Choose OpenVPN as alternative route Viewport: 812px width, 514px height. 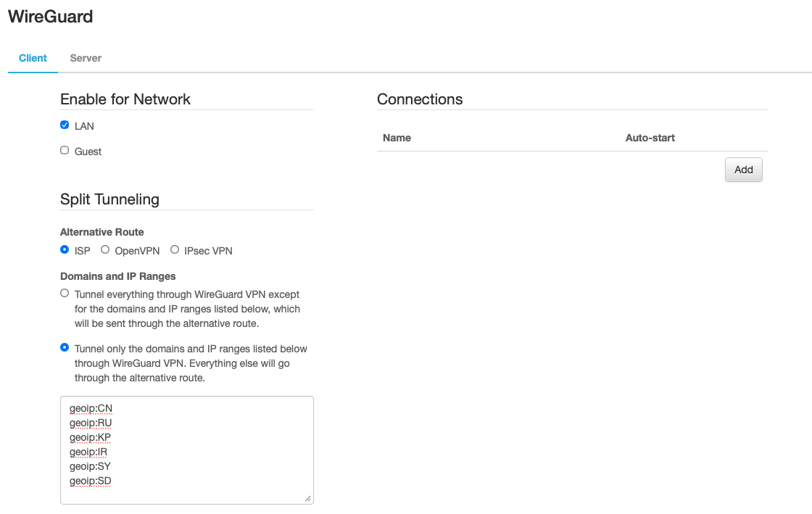(105, 250)
